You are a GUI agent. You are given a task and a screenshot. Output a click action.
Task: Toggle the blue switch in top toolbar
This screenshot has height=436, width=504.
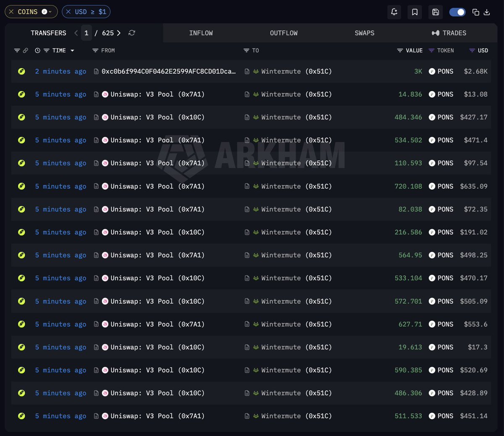pos(457,12)
